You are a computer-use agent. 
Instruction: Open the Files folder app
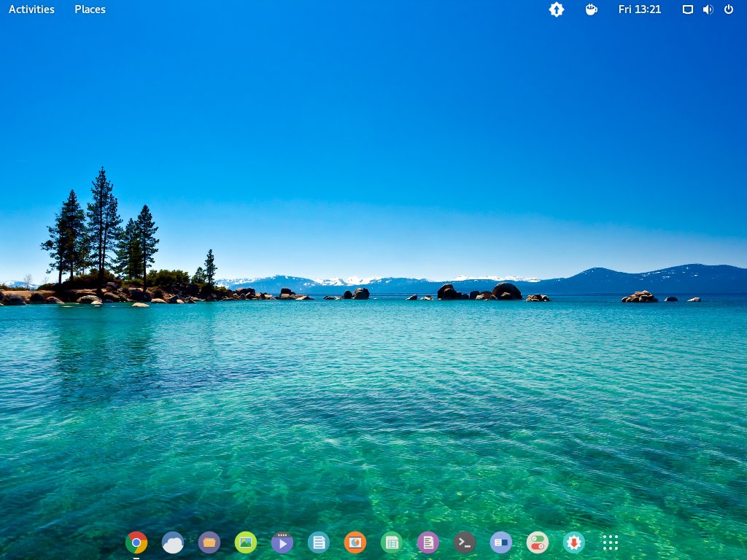[x=209, y=542]
